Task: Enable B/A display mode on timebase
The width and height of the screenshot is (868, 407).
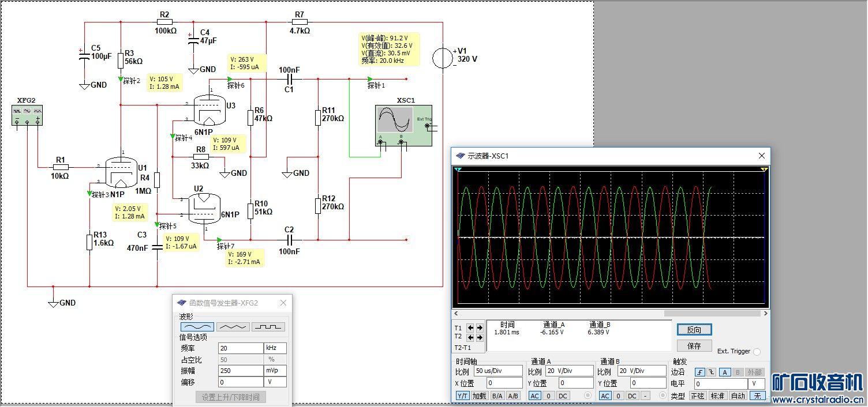Action: (x=496, y=396)
